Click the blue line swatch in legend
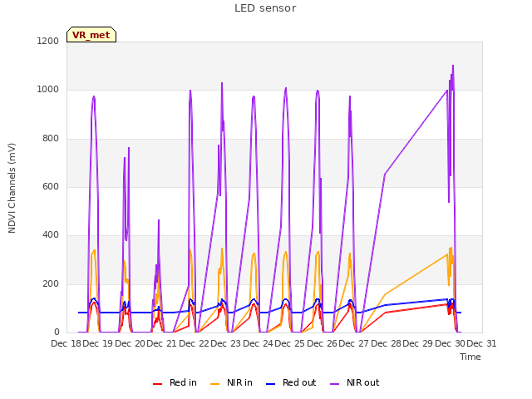 pyautogui.click(x=271, y=384)
